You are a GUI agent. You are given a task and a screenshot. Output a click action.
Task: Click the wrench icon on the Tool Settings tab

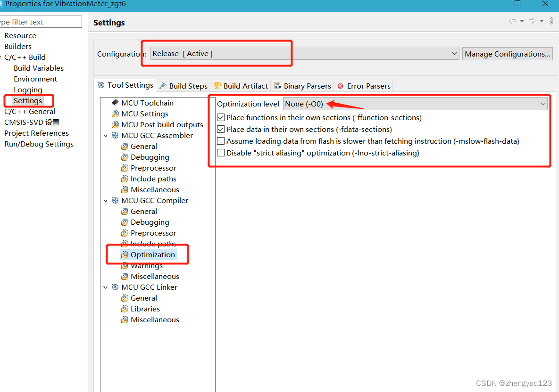(x=101, y=85)
